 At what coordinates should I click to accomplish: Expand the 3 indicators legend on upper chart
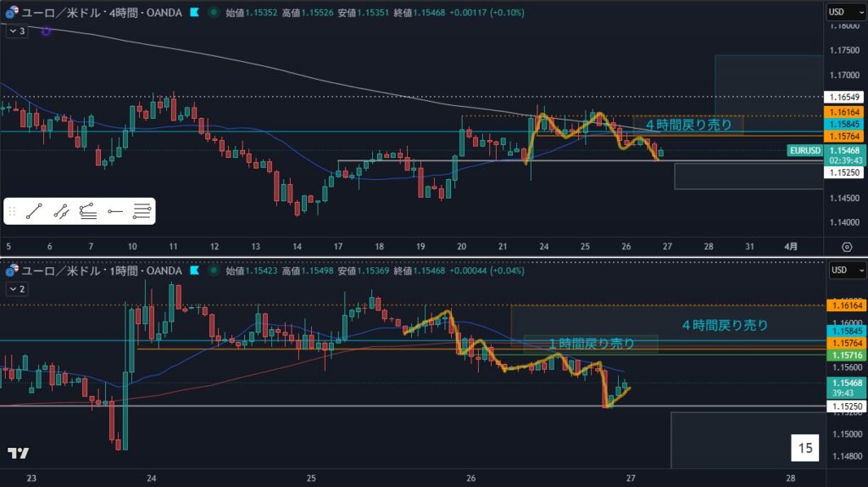(16, 31)
